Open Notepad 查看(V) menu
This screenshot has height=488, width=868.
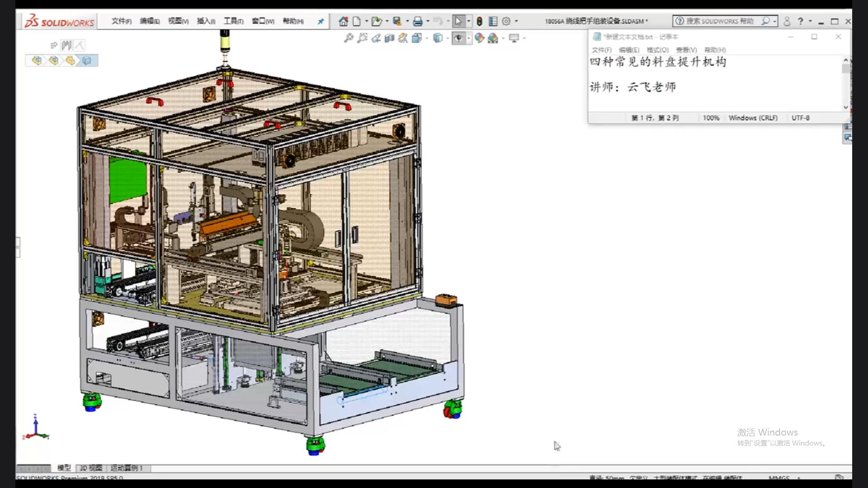(x=686, y=50)
